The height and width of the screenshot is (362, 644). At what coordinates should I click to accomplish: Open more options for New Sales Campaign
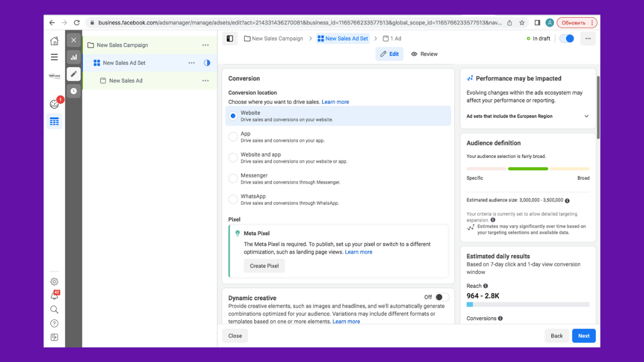point(205,45)
